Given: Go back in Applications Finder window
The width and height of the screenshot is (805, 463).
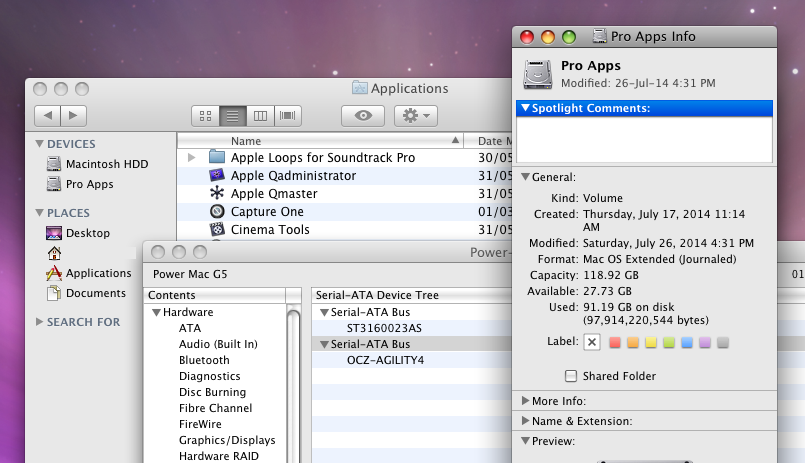Looking at the screenshot, I should pyautogui.click(x=48, y=115).
